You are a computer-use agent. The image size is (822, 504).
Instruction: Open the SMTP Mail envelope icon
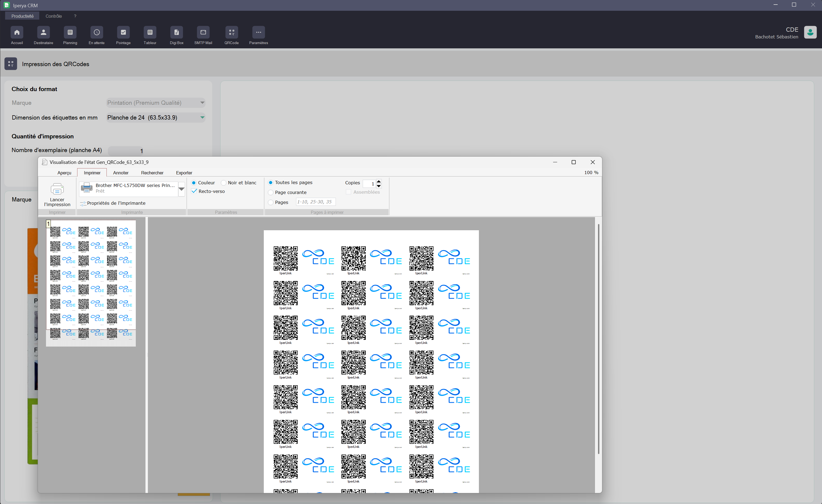click(x=203, y=32)
